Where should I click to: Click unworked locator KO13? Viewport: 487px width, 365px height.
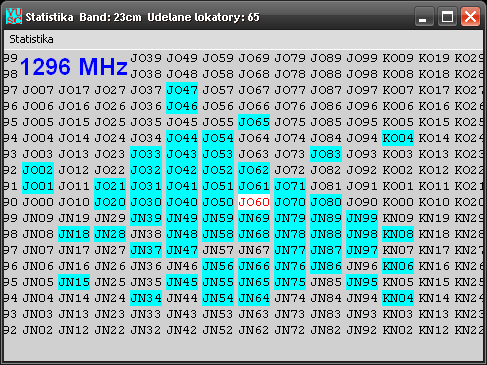click(434, 154)
